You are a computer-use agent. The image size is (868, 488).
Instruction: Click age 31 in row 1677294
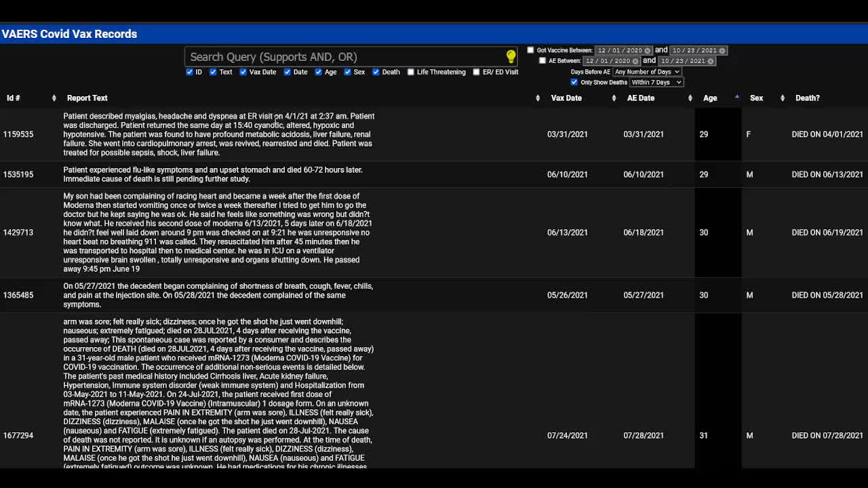pyautogui.click(x=704, y=435)
